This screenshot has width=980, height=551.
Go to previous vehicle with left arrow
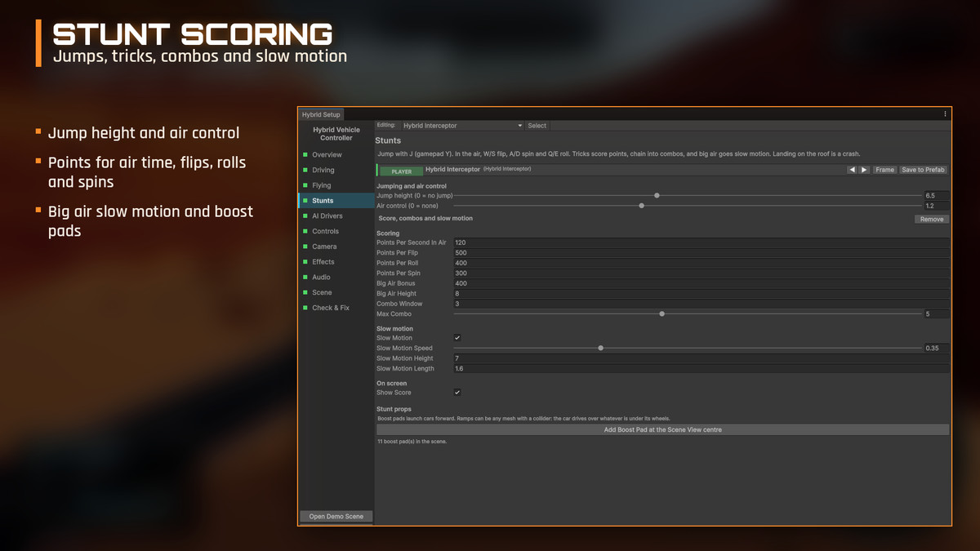coord(852,170)
